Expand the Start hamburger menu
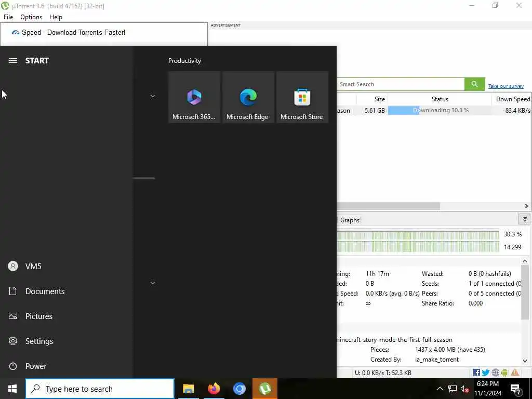The image size is (532, 399). 13,61
